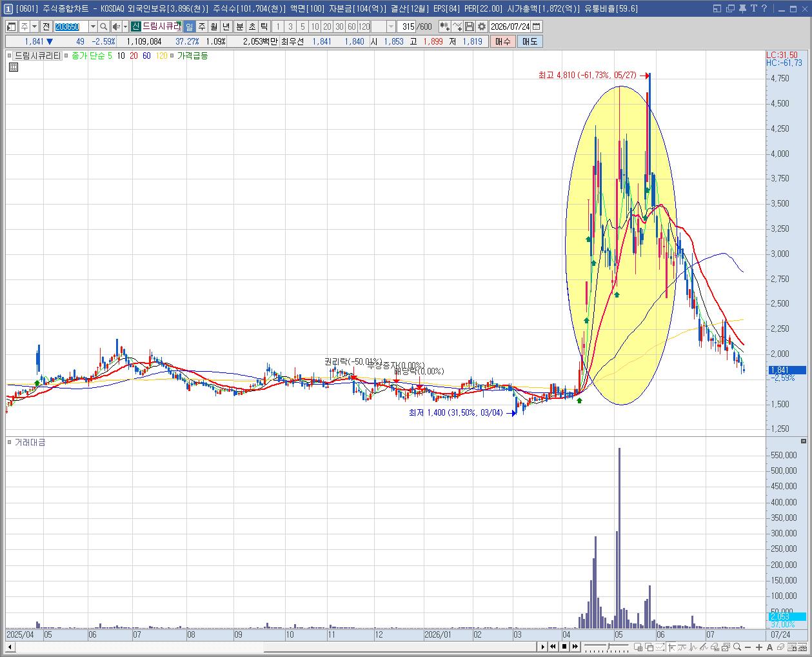
Task: Save the chart with the floppy disk icon
Action: (x=470, y=26)
